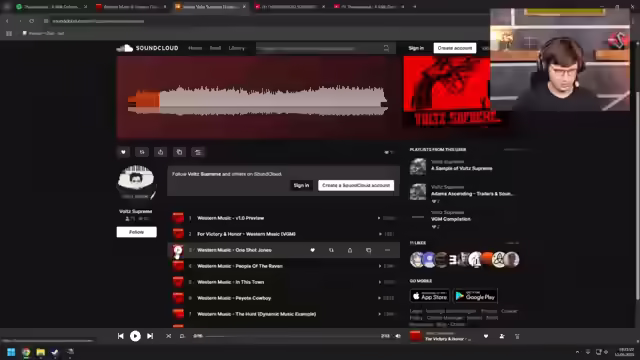Go to the Library nav item

(236, 48)
